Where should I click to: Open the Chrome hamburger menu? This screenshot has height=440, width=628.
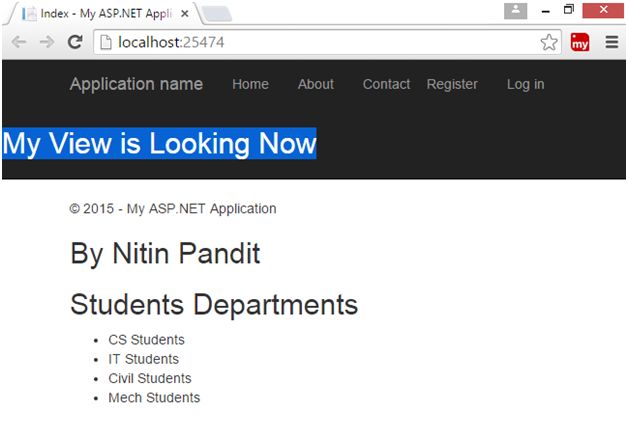pyautogui.click(x=612, y=42)
